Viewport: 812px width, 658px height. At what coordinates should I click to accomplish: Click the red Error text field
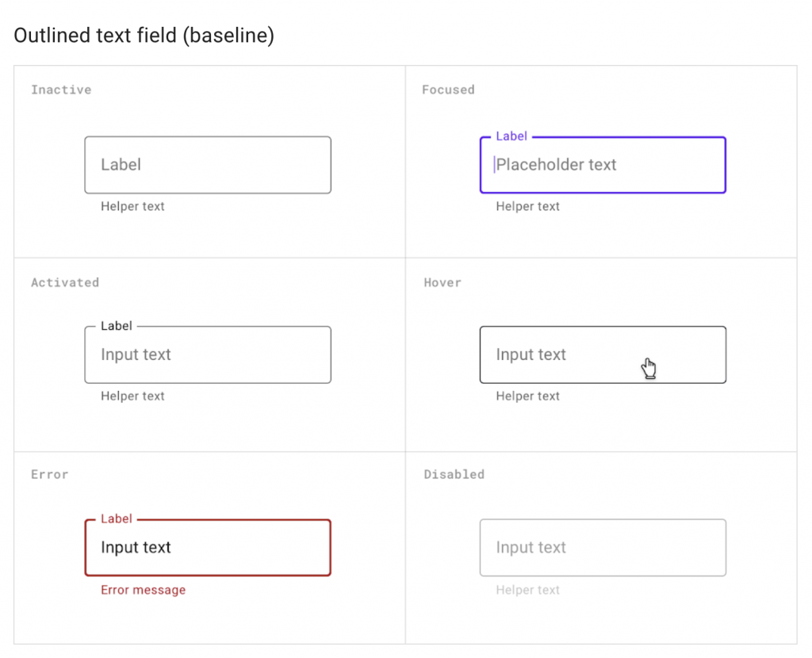[x=207, y=548]
